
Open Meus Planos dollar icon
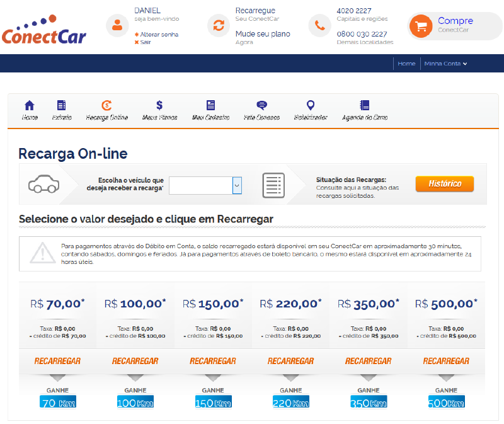[x=159, y=105]
